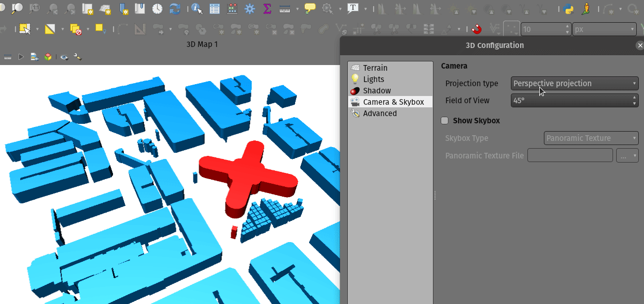Open the statistical summary sigma icon
644x304 pixels.
coord(267,9)
